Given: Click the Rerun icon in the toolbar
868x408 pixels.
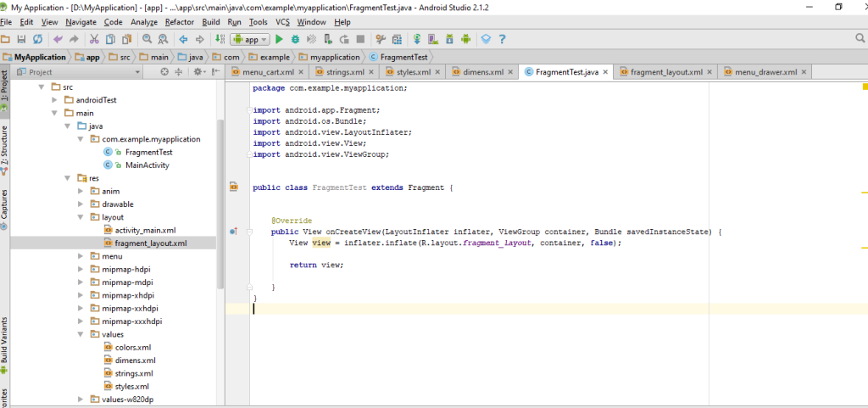Looking at the screenshot, I should pos(344,39).
